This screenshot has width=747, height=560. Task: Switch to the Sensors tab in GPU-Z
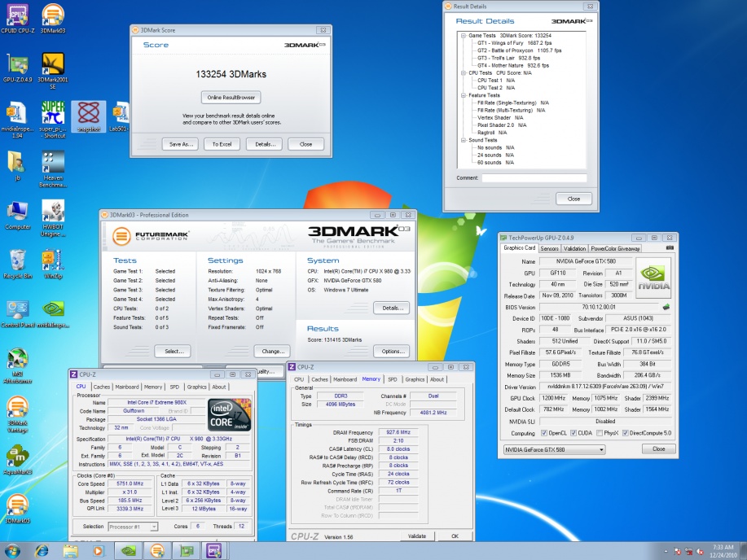click(549, 248)
